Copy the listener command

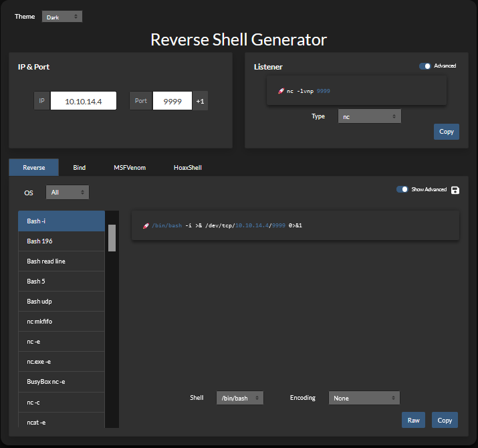pyautogui.click(x=447, y=132)
